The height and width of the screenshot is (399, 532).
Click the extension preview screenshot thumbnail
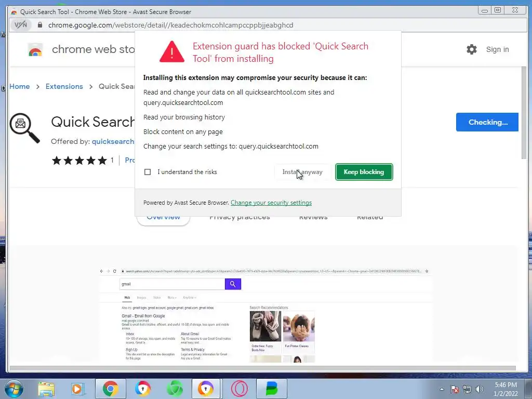click(265, 314)
